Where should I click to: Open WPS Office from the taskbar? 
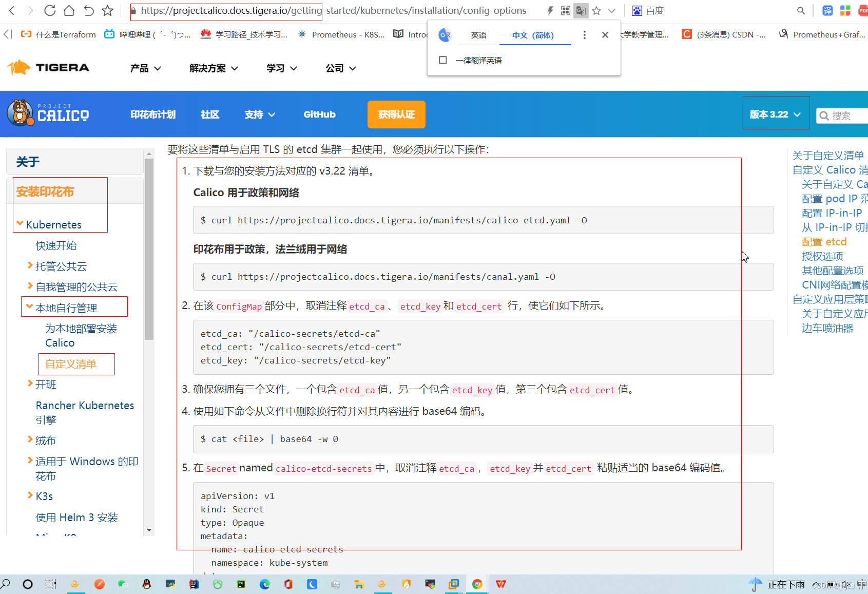pos(501,584)
